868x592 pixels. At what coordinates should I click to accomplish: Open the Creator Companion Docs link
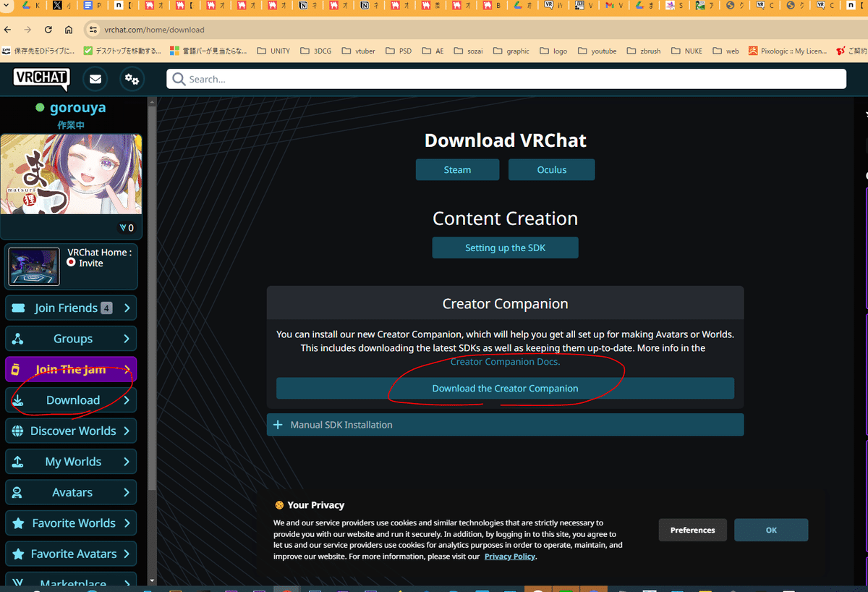click(505, 362)
